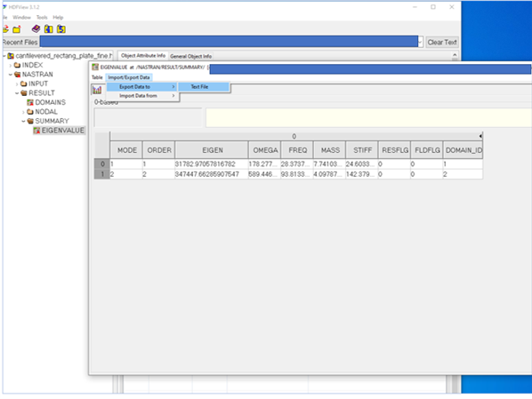Click the line plot chart icon
This screenshot has height=399, width=532.
[x=97, y=90]
